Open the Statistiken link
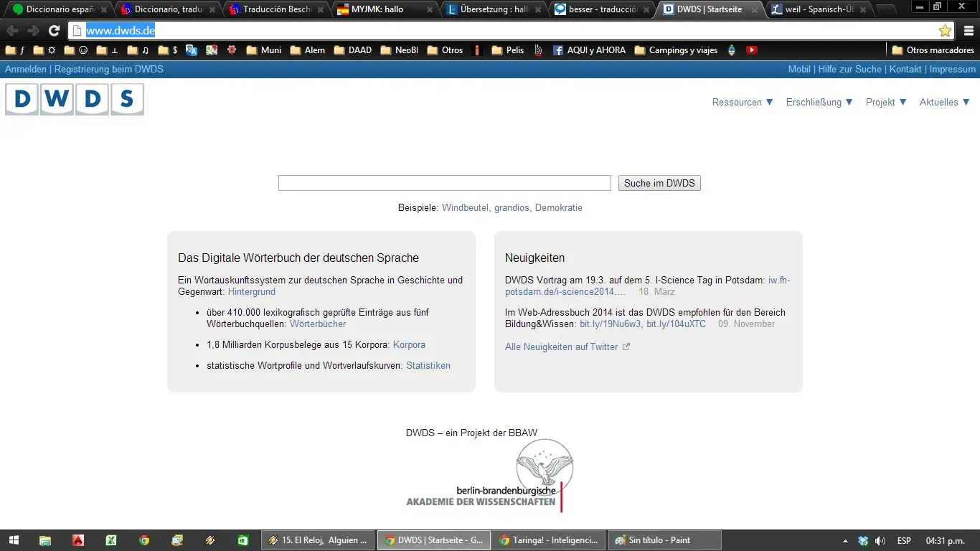Screen dimensions: 980x551 click(x=428, y=366)
